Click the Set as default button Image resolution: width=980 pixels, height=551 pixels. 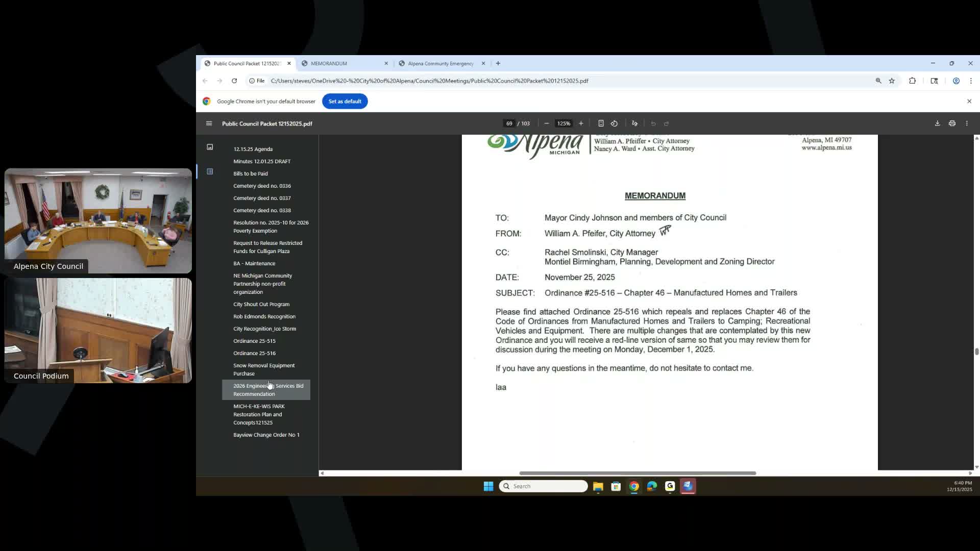point(345,101)
